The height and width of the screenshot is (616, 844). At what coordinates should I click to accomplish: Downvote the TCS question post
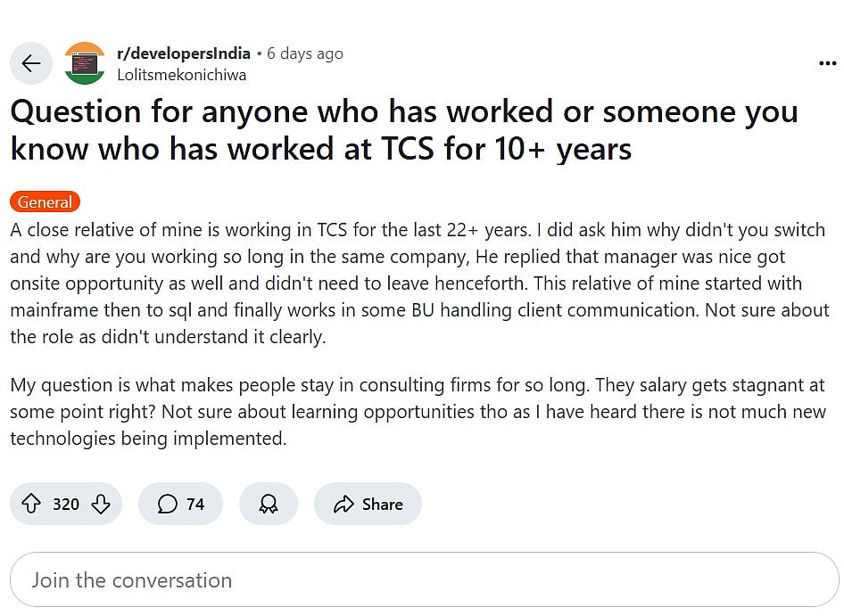tap(101, 505)
